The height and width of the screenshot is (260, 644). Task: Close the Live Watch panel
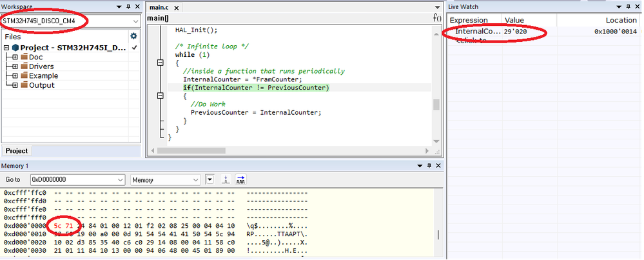pos(638,7)
